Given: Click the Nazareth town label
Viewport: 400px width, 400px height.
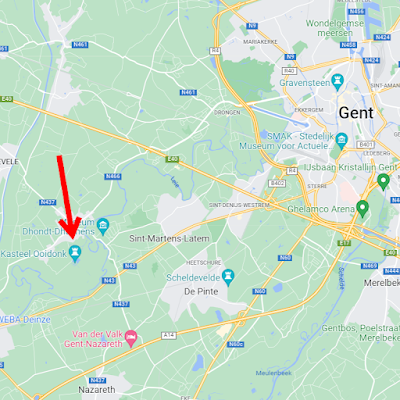Looking at the screenshot, I should click(x=97, y=389).
